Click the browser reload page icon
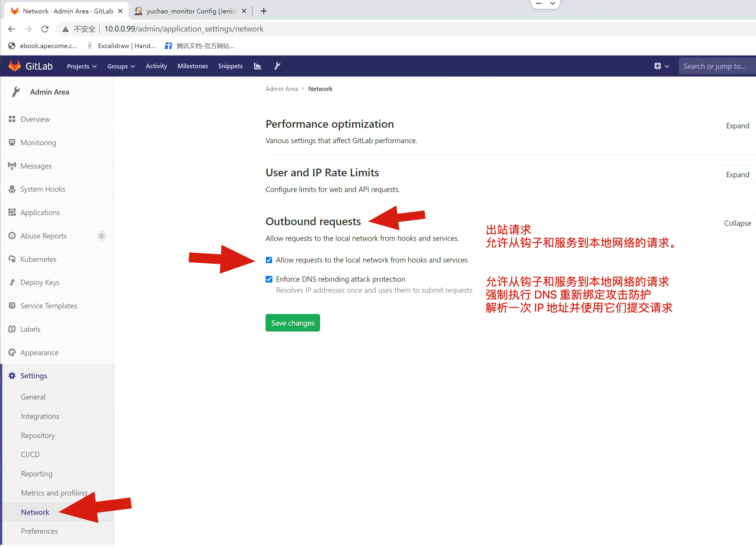Viewport: 756px width, 547px height. pos(45,29)
